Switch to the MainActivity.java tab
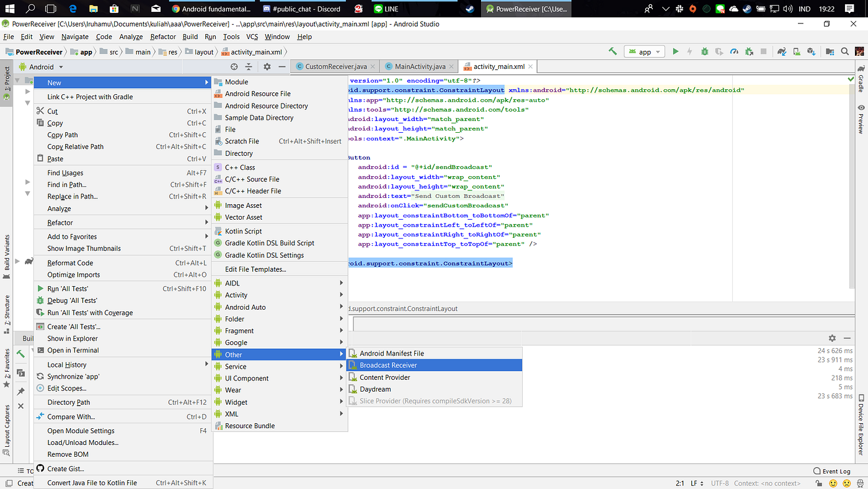This screenshot has width=868, height=489. [419, 66]
